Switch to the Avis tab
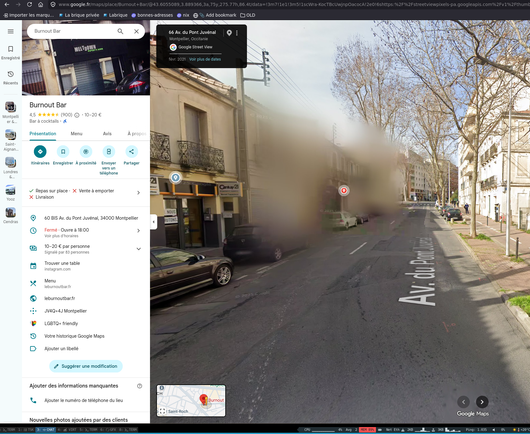The height and width of the screenshot is (434, 530). pos(107,134)
